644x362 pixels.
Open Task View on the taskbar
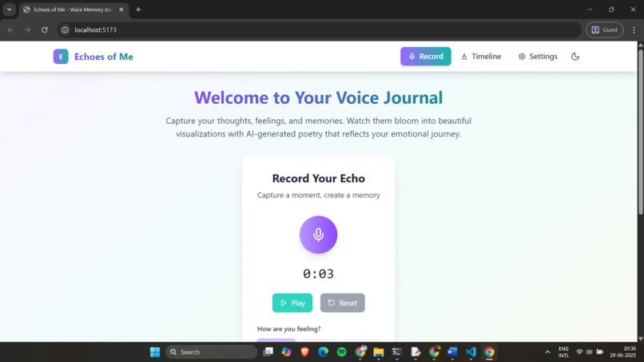point(268,352)
